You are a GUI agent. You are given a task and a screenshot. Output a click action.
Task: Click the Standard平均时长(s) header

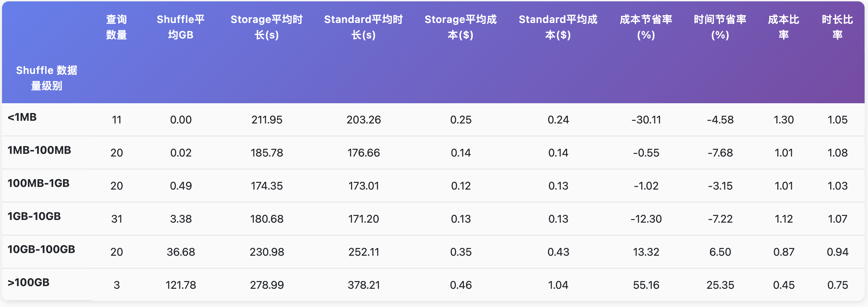363,27
